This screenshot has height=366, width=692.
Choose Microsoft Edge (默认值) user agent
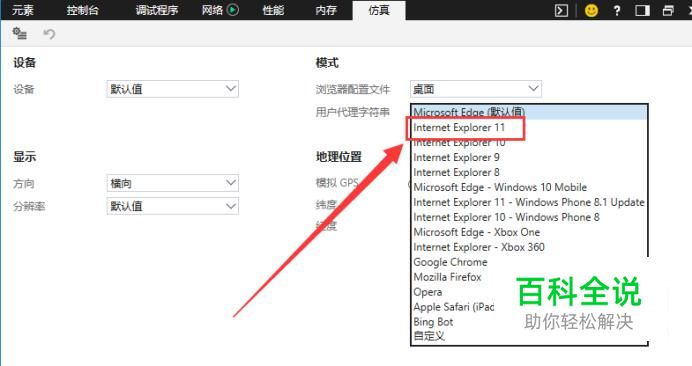(529, 112)
